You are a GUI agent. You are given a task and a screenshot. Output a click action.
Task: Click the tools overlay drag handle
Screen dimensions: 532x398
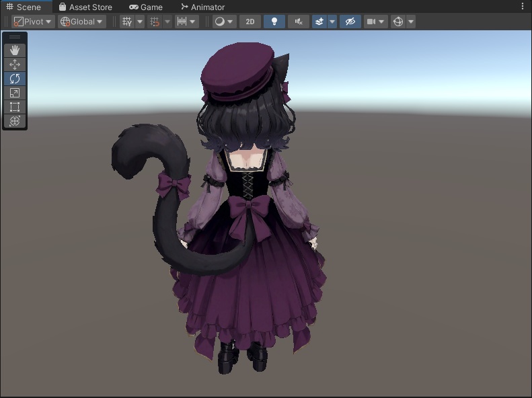point(15,37)
